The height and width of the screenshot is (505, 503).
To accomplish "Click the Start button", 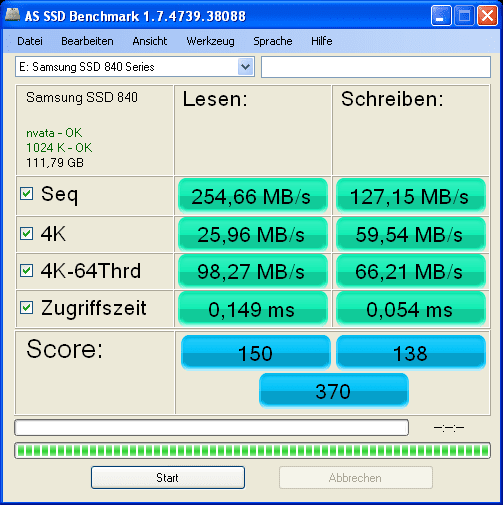I will point(168,478).
